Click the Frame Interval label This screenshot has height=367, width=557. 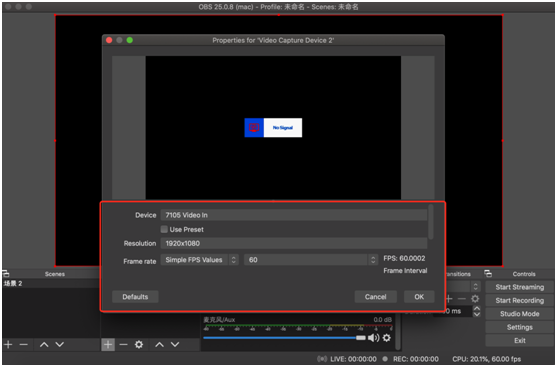pyautogui.click(x=405, y=271)
